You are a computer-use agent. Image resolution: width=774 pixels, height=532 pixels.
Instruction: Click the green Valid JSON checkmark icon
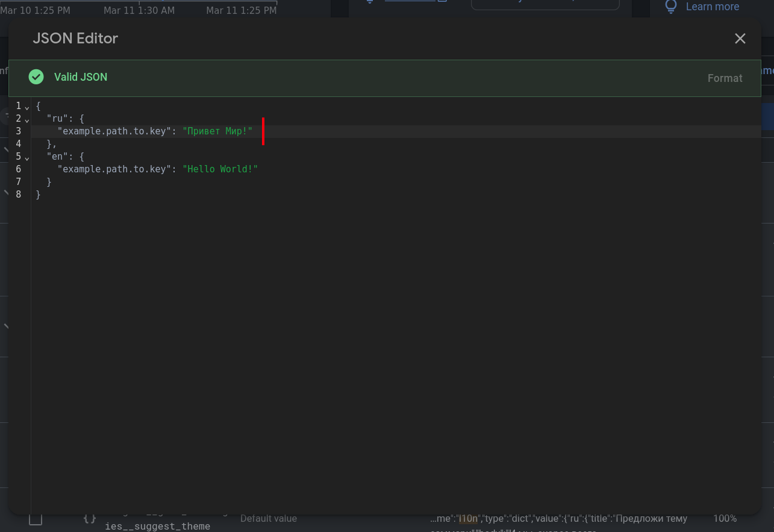(36, 77)
